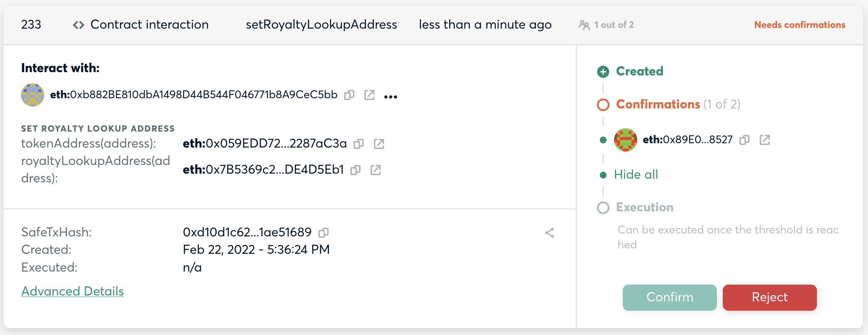Select the Confirmations step in the timeline
Screen dimensions: 868x335
[x=658, y=104]
